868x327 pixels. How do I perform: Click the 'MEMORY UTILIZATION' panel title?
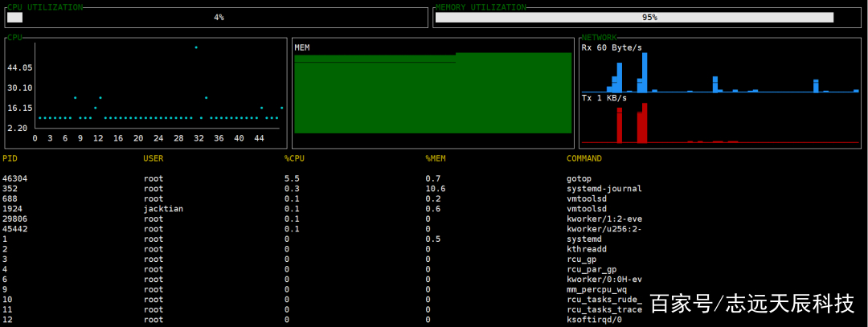pos(481,7)
